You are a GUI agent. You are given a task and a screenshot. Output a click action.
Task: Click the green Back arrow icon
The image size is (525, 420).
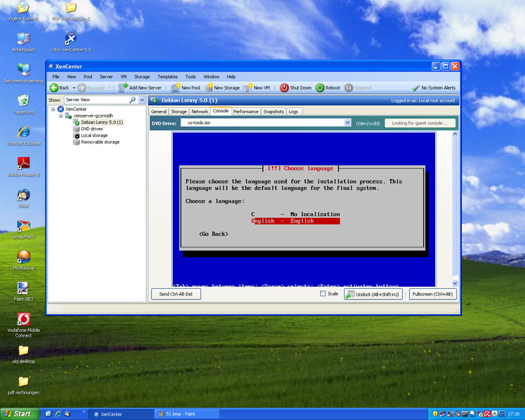[x=54, y=88]
